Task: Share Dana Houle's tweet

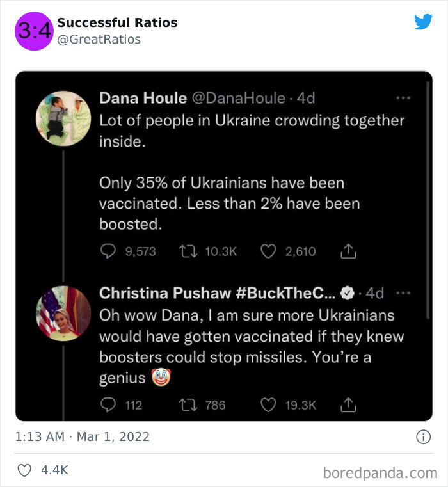Action: 348,251
